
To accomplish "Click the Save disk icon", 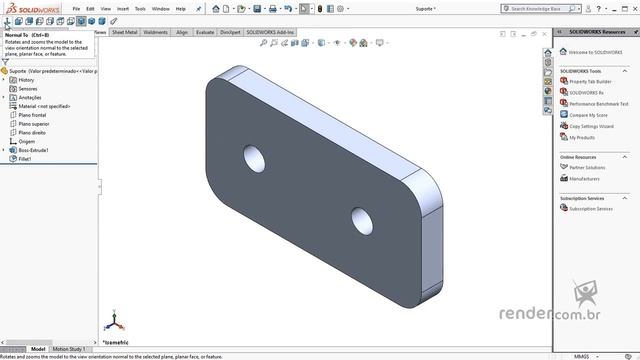I will point(257,9).
